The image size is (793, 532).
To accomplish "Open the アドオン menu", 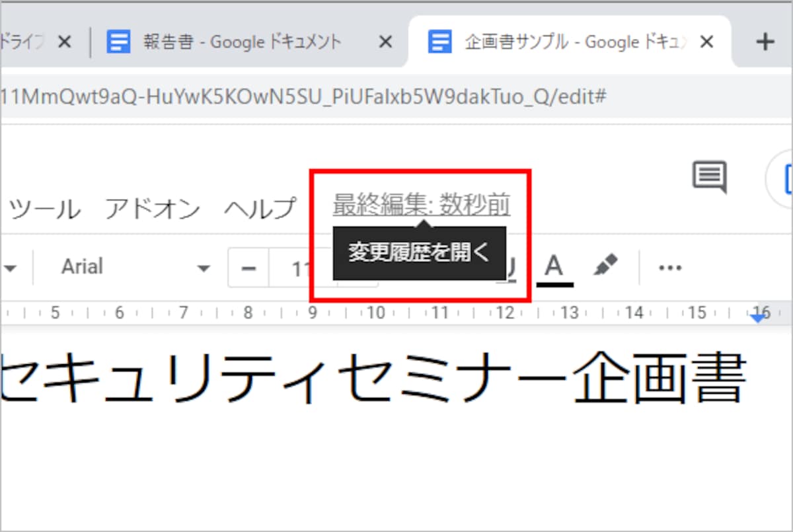I will click(153, 209).
